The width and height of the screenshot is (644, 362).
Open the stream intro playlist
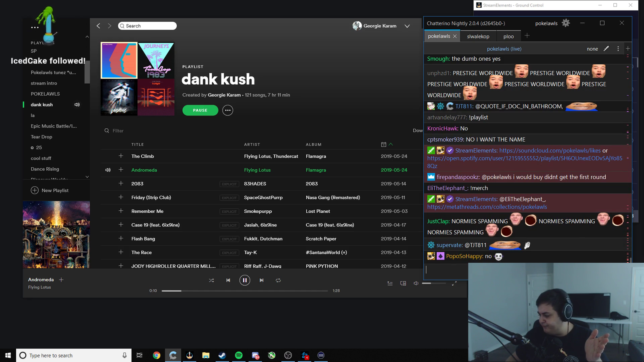coord(44,83)
